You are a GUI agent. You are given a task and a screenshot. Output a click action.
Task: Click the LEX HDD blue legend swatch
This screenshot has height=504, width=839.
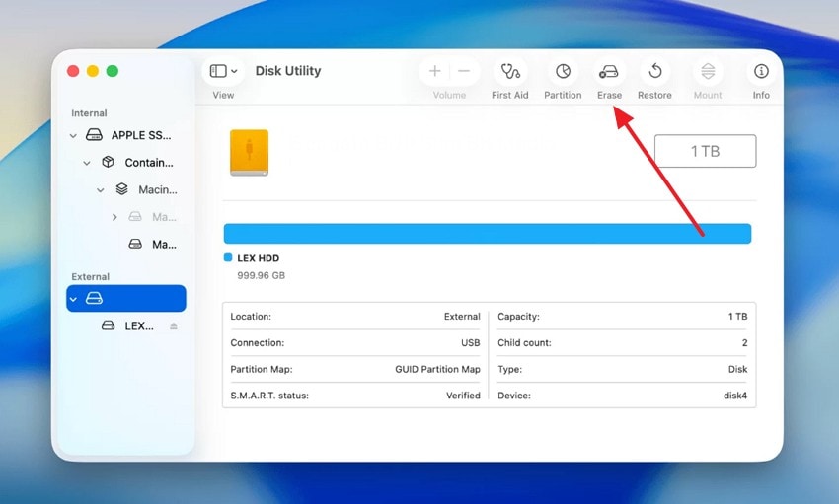coord(228,257)
